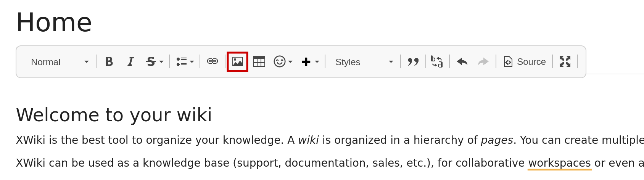
Task: Open the Normal paragraph format dropdown
Action: 59,62
